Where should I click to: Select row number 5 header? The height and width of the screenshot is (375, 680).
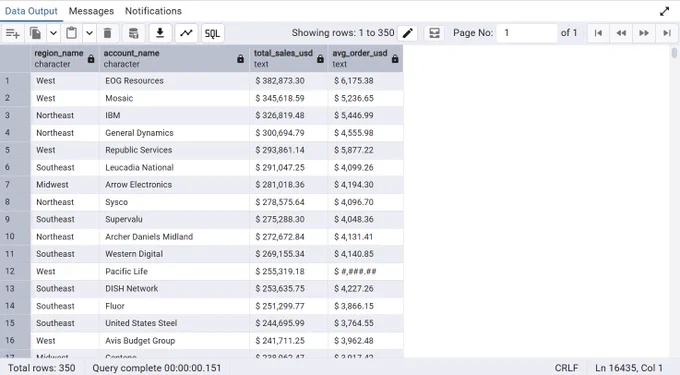(x=15, y=150)
